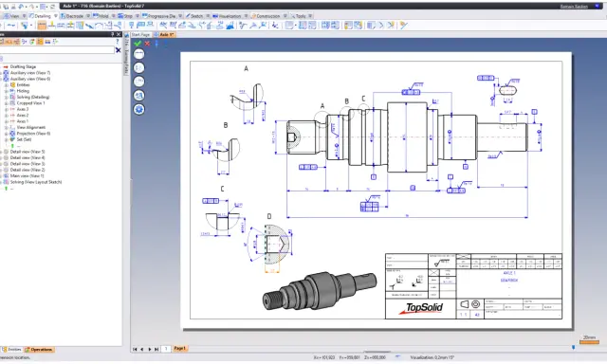Viewport: 607px width, 364px height.
Task: Select Drafting Stage in the tree
Action: point(23,66)
